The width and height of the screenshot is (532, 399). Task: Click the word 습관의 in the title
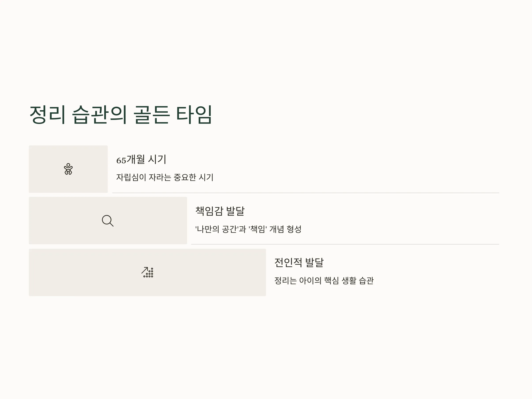[99, 115]
